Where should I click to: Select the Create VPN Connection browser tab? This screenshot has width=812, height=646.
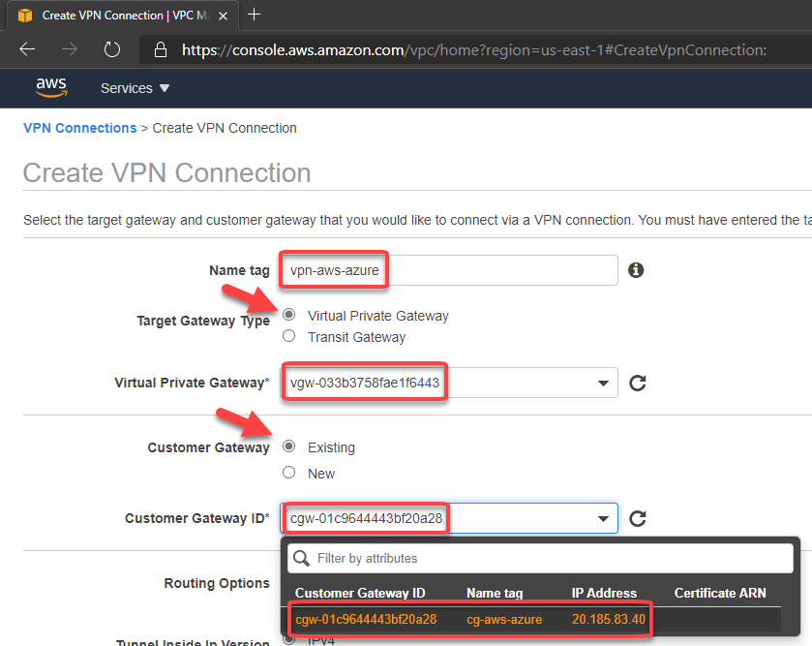tap(123, 15)
